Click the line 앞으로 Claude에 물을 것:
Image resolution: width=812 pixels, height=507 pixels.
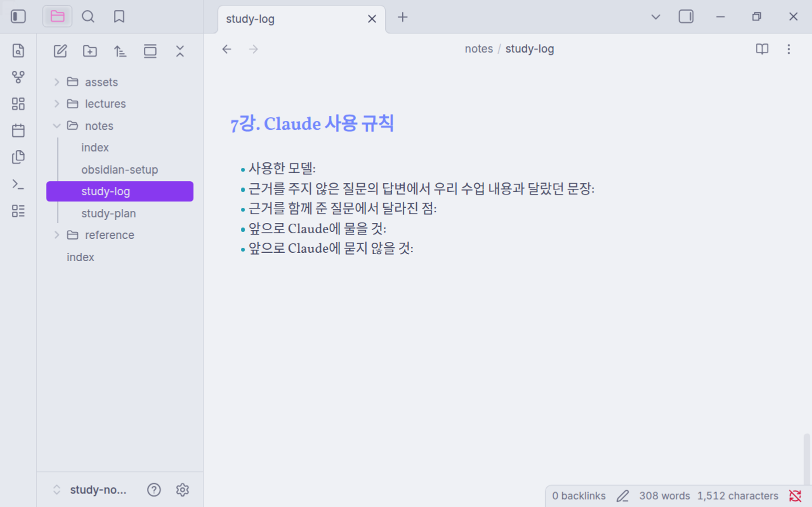[x=318, y=228]
